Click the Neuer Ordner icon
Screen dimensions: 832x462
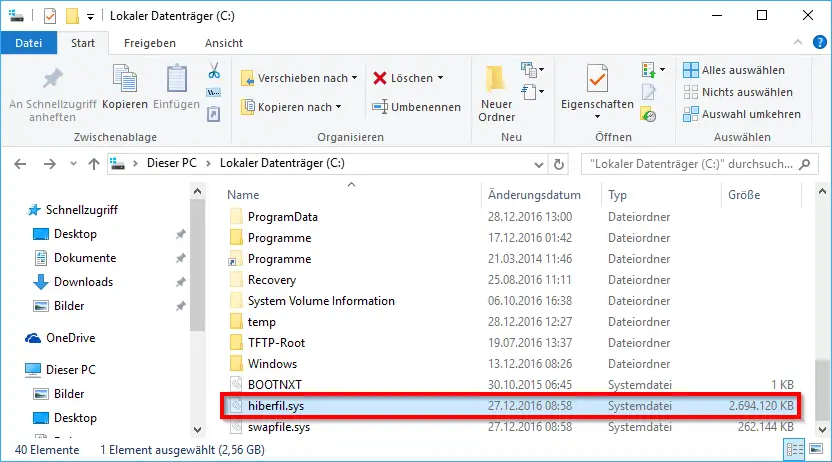pyautogui.click(x=496, y=79)
